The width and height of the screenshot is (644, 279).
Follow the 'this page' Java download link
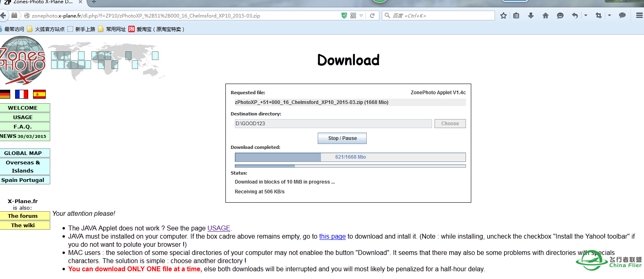[332, 237]
